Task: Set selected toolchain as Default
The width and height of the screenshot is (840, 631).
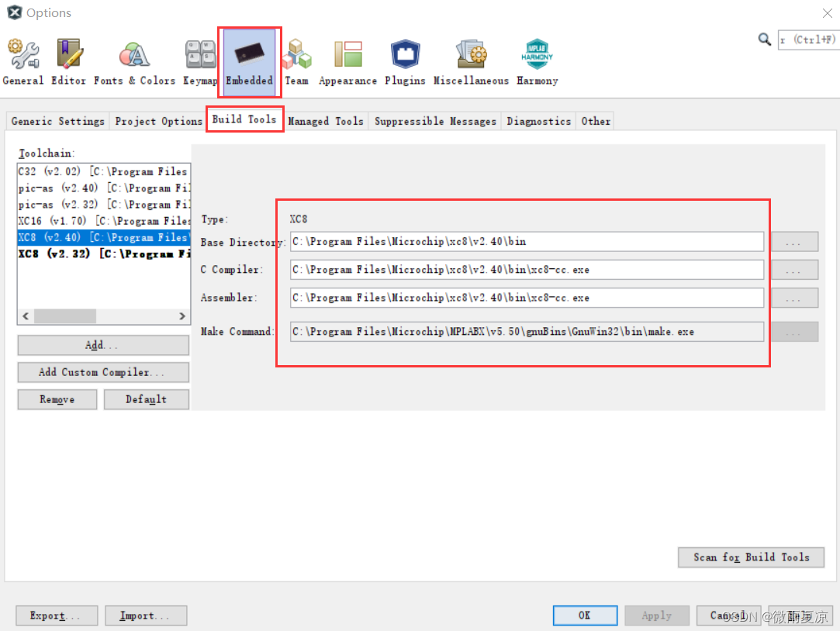Action: click(147, 399)
